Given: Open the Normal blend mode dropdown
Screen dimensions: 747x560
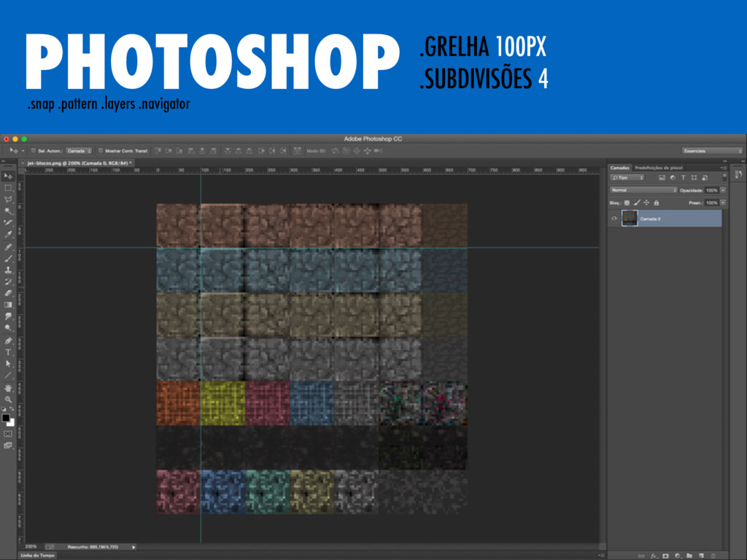Looking at the screenshot, I should pos(643,190).
